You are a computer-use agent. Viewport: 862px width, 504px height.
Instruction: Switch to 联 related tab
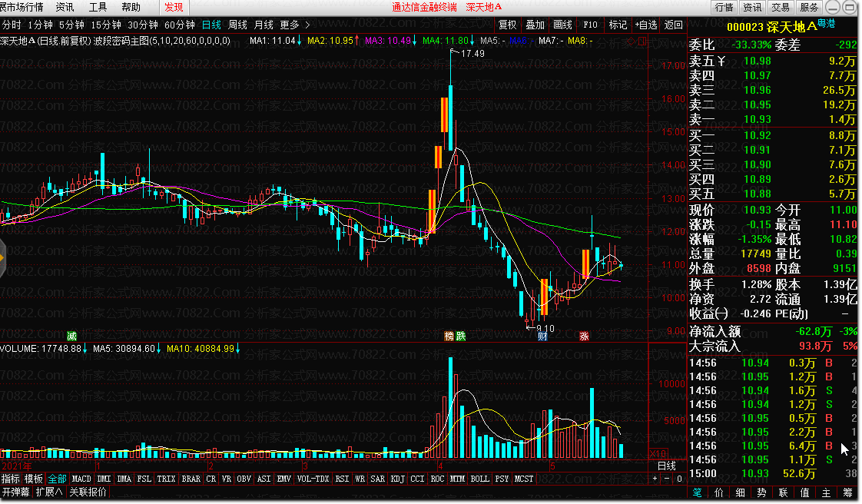784,493
